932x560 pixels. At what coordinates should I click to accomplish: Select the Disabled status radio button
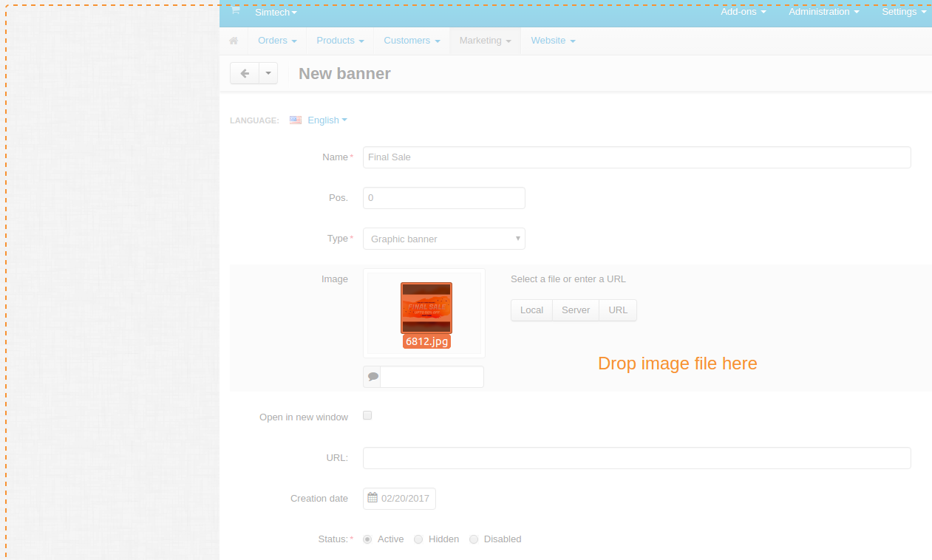point(474,539)
